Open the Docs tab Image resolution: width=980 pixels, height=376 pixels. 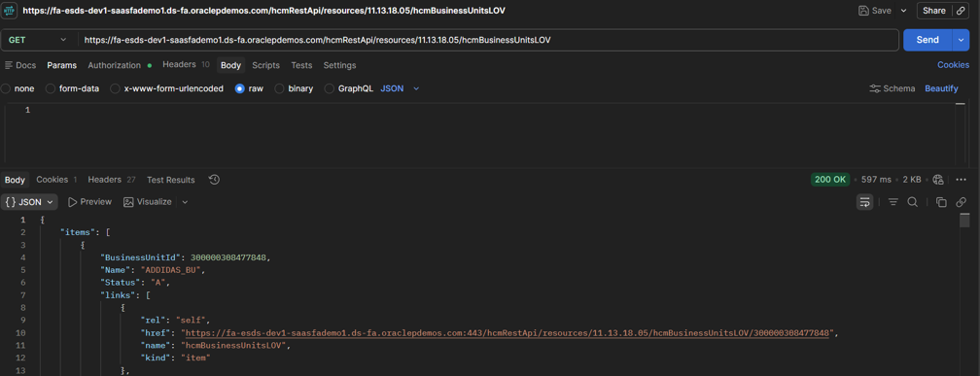click(20, 65)
